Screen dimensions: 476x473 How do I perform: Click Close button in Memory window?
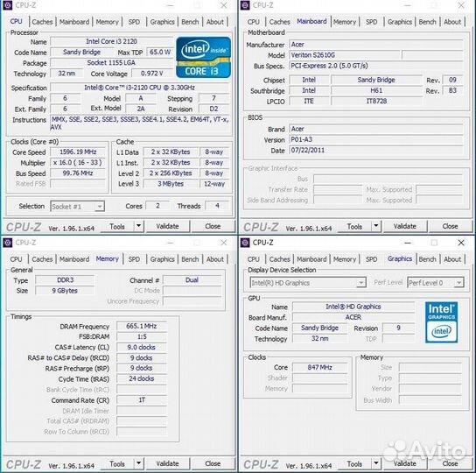(213, 464)
